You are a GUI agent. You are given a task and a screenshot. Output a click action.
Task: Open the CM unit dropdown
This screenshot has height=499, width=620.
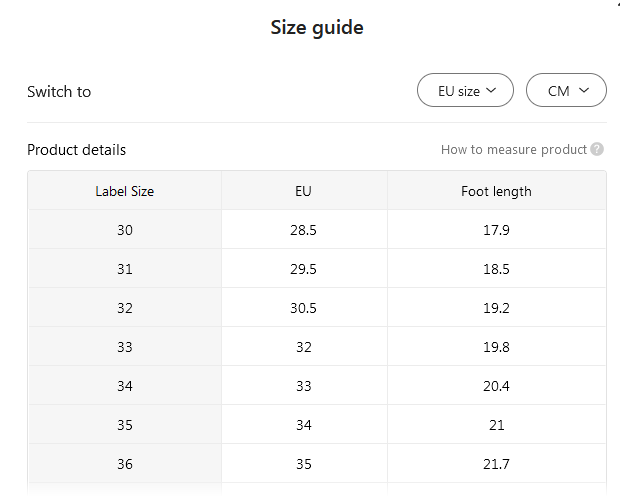click(566, 91)
